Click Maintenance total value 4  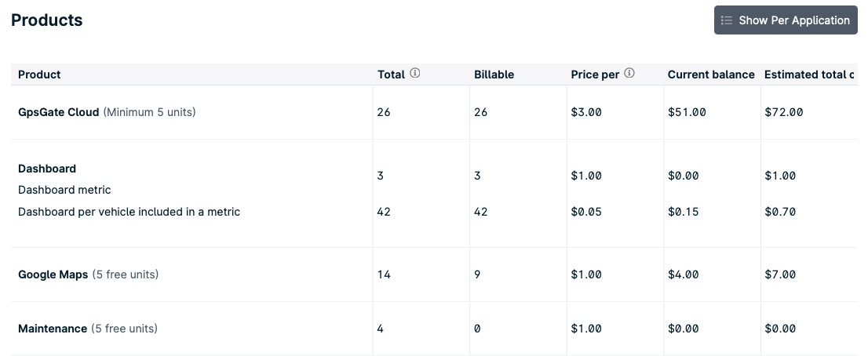click(x=381, y=329)
